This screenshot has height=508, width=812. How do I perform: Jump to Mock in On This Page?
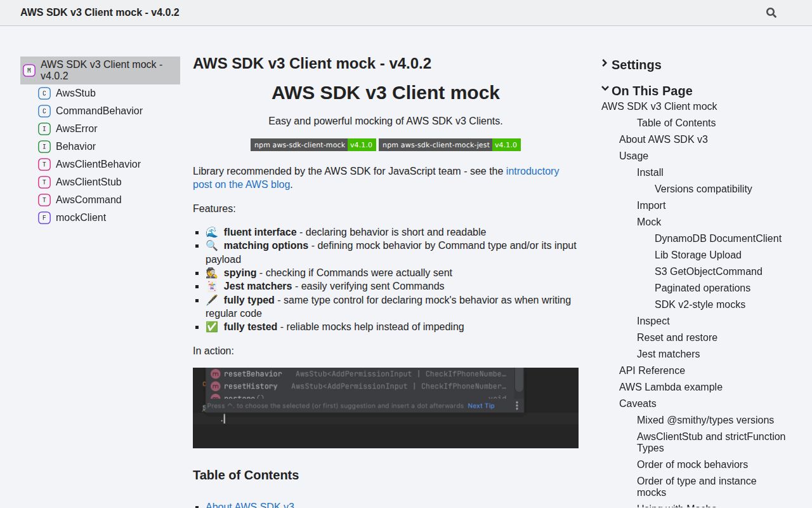tap(649, 222)
